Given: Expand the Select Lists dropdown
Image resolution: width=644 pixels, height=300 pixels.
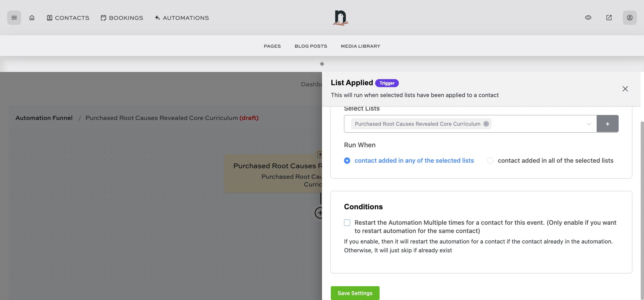Looking at the screenshot, I should pos(589,124).
